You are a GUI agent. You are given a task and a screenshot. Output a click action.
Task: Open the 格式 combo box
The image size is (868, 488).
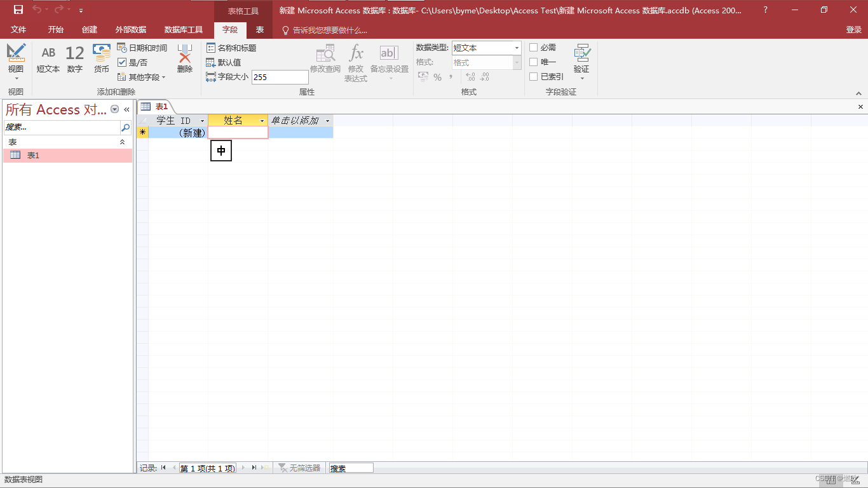487,62
